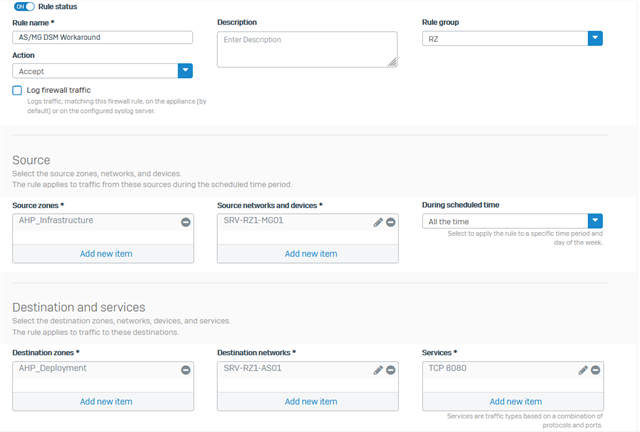Remove SRV-RZ1-MG01 from source networks
This screenshot has height=432, width=640.
[x=391, y=222]
